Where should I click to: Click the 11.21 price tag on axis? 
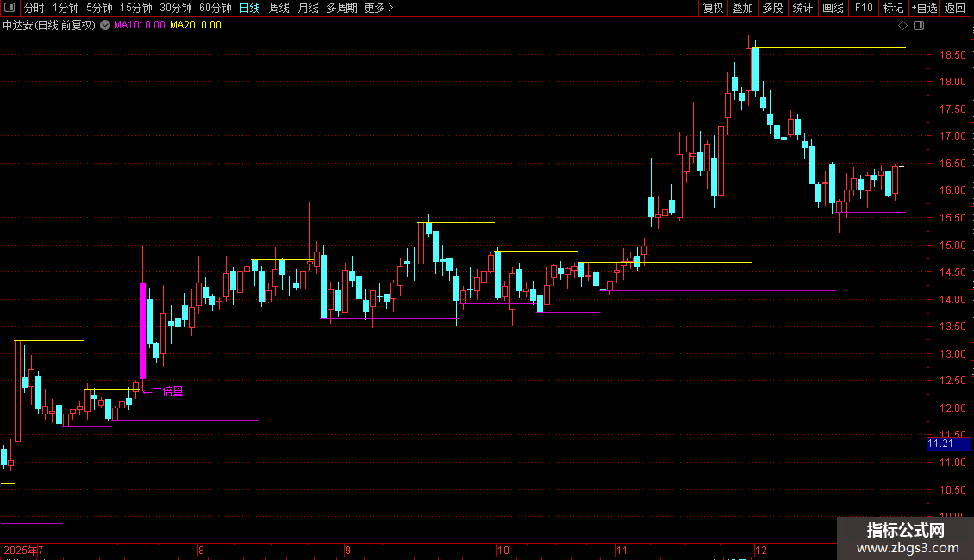click(x=948, y=444)
